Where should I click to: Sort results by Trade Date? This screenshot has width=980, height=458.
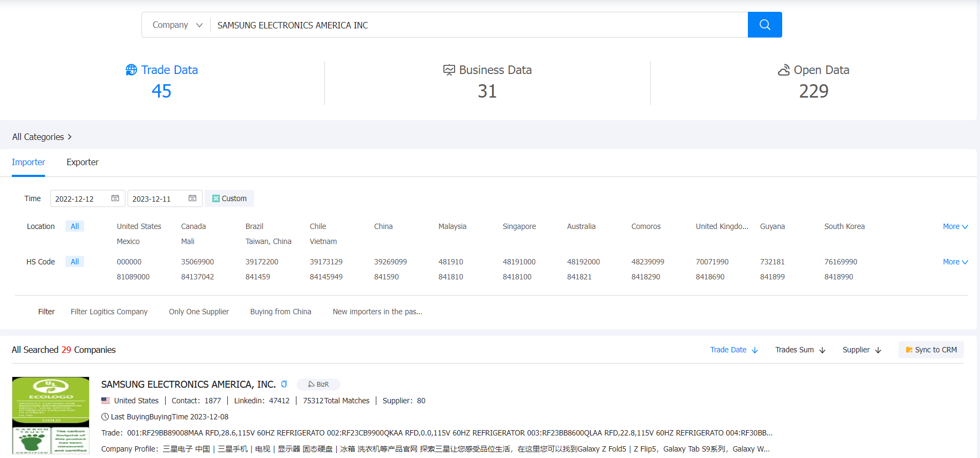(734, 350)
